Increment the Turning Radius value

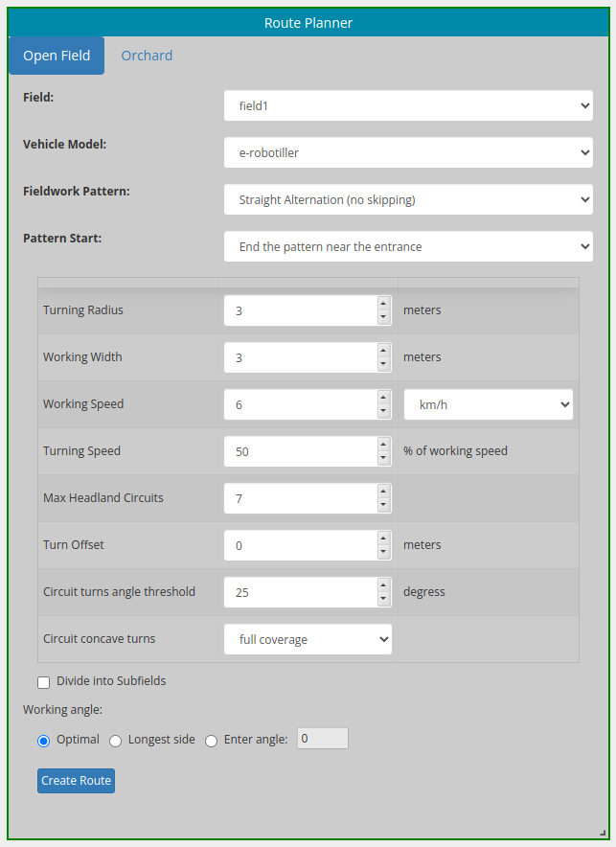click(384, 305)
